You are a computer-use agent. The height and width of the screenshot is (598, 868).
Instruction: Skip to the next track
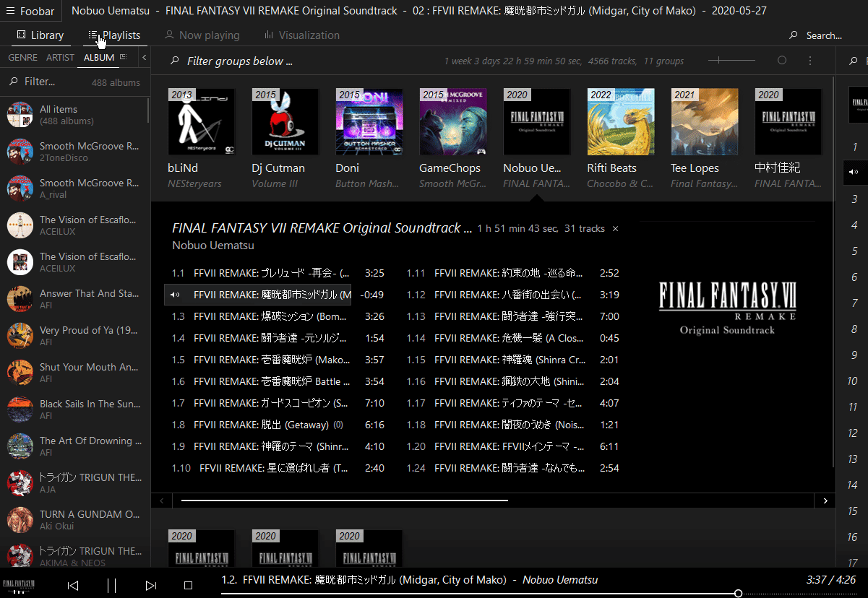pos(150,585)
